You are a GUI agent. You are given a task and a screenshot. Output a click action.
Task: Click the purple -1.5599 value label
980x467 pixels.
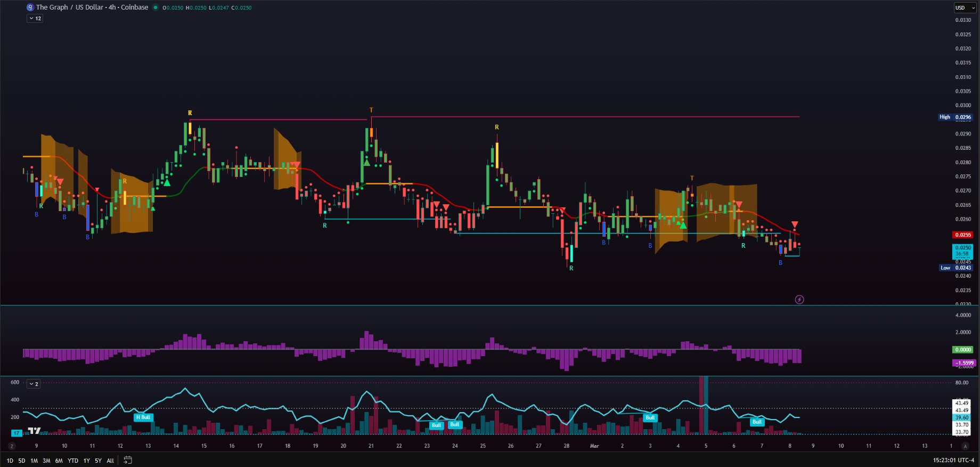click(964, 363)
